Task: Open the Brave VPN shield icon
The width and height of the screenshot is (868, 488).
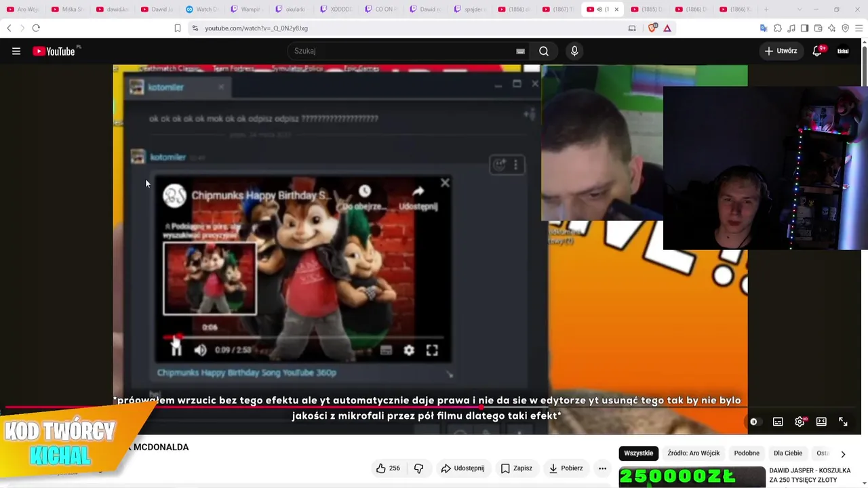Action: click(x=846, y=28)
